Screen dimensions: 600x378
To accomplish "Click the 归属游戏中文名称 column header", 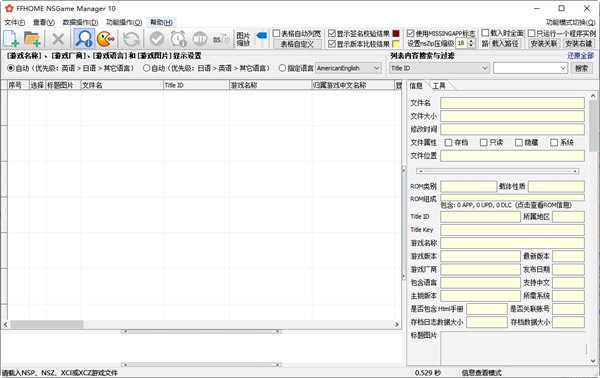I will [353, 85].
